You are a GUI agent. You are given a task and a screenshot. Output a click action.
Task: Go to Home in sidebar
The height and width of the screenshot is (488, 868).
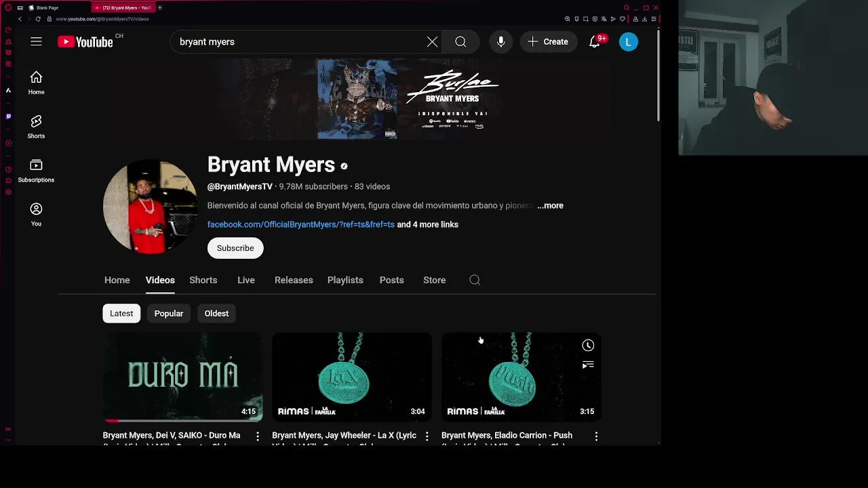point(36,83)
